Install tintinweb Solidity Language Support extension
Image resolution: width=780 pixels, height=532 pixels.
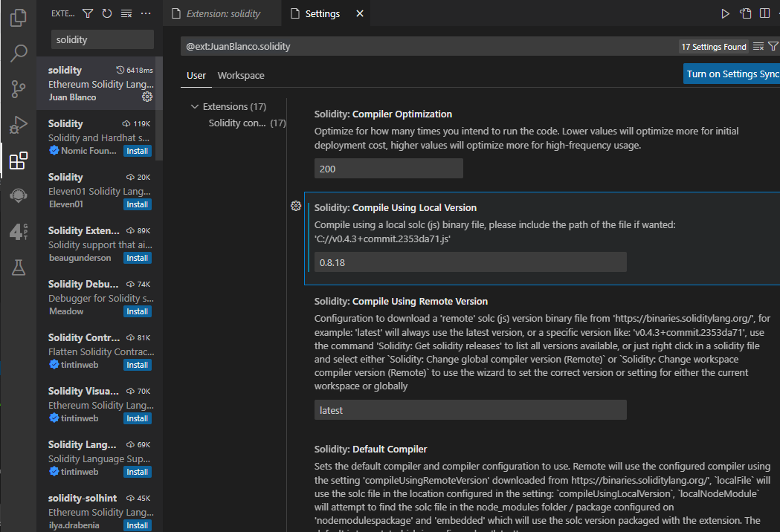click(x=138, y=472)
